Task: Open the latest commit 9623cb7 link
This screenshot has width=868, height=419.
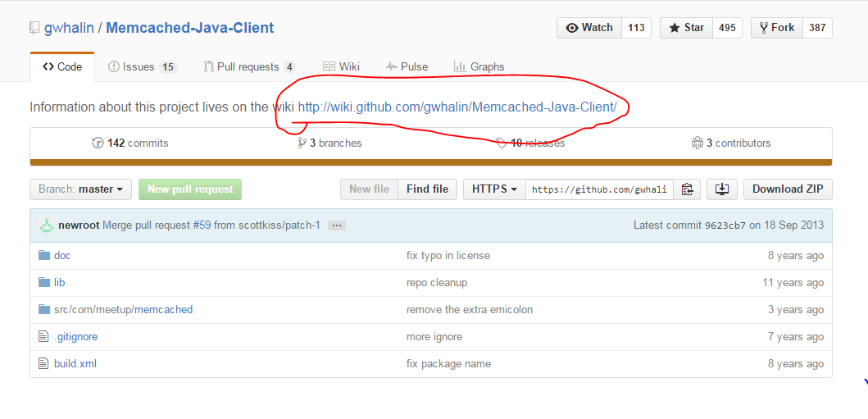Action: point(725,225)
